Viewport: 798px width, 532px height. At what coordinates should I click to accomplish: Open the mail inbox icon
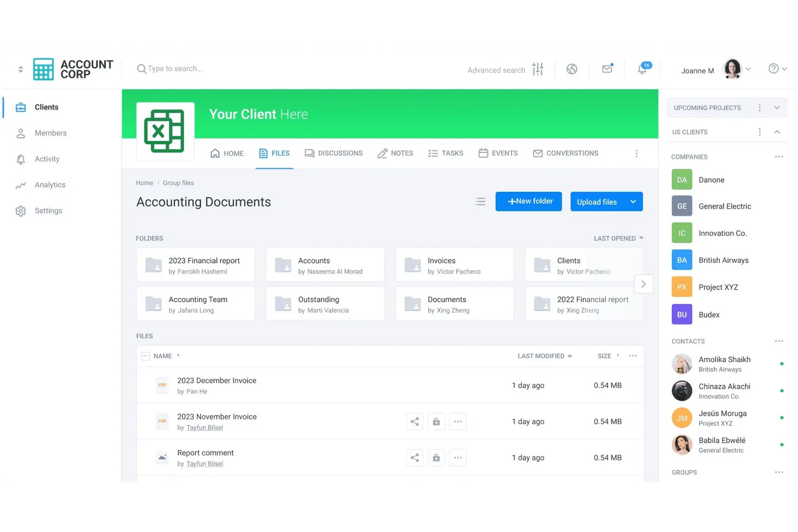(x=607, y=68)
